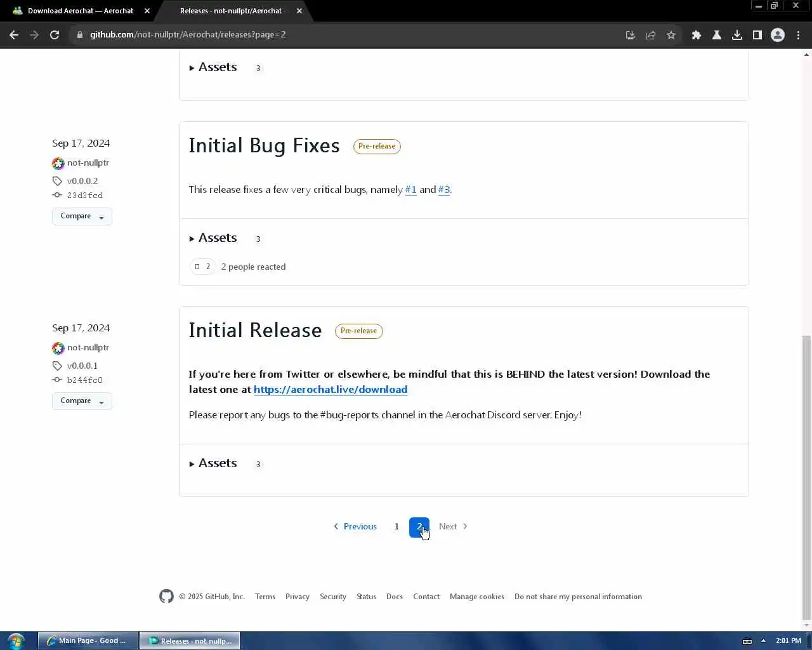
Task: Go forward using the browser forward arrow
Action: [x=34, y=35]
